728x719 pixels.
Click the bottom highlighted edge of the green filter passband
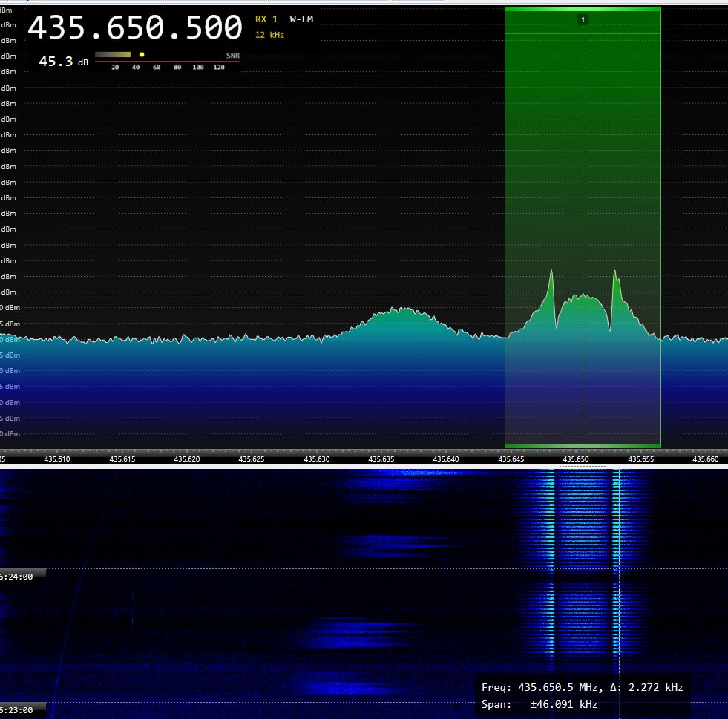[583, 446]
